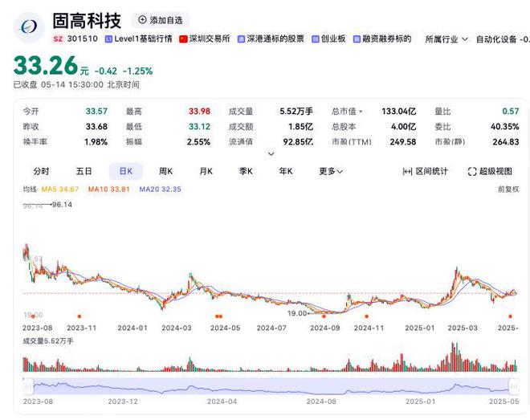Click the 成交量 value 5.52万手
530x420 pixels.
pyautogui.click(x=296, y=111)
